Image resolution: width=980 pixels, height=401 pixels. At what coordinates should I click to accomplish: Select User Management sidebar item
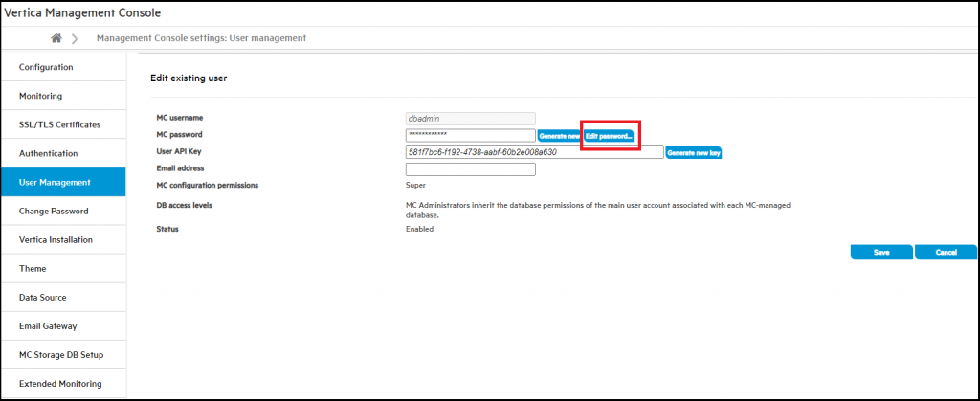(x=63, y=183)
